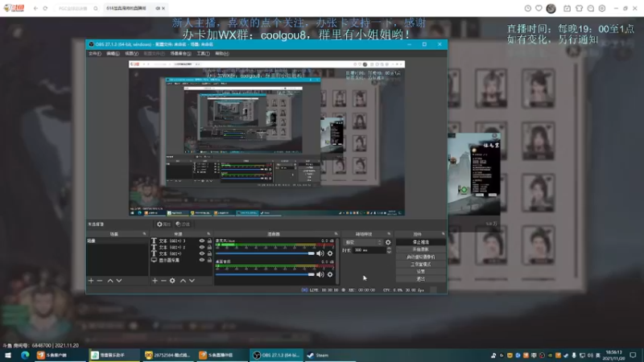Mute the first audio mixer channel speaker
This screenshot has height=362, width=644.
pyautogui.click(x=320, y=253)
